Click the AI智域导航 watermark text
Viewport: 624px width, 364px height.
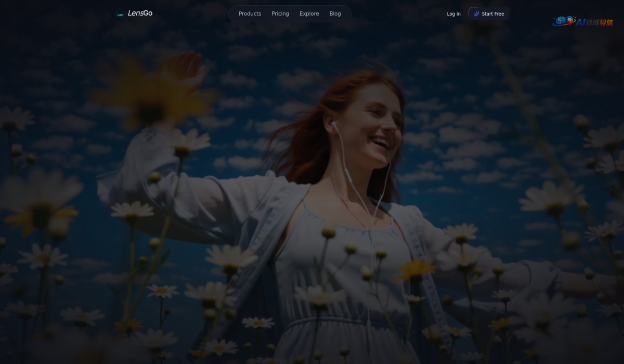tap(594, 22)
